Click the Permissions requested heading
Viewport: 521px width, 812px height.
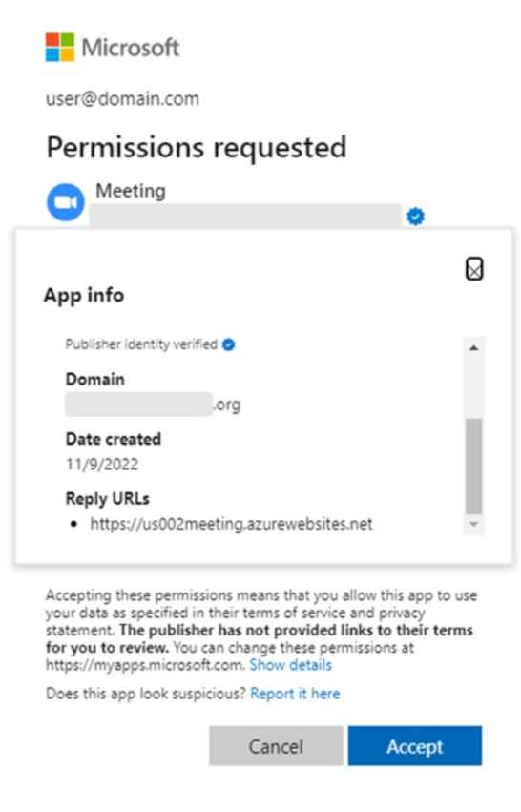tap(197, 148)
